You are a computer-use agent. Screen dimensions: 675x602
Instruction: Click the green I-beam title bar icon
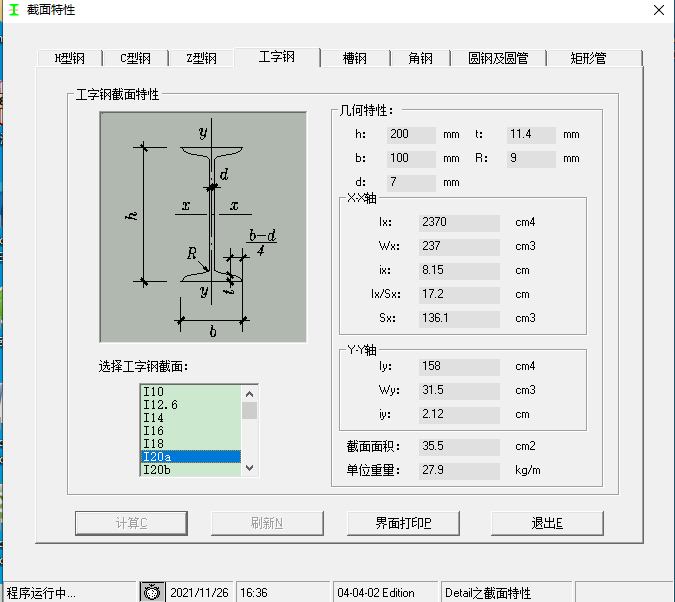[14, 9]
